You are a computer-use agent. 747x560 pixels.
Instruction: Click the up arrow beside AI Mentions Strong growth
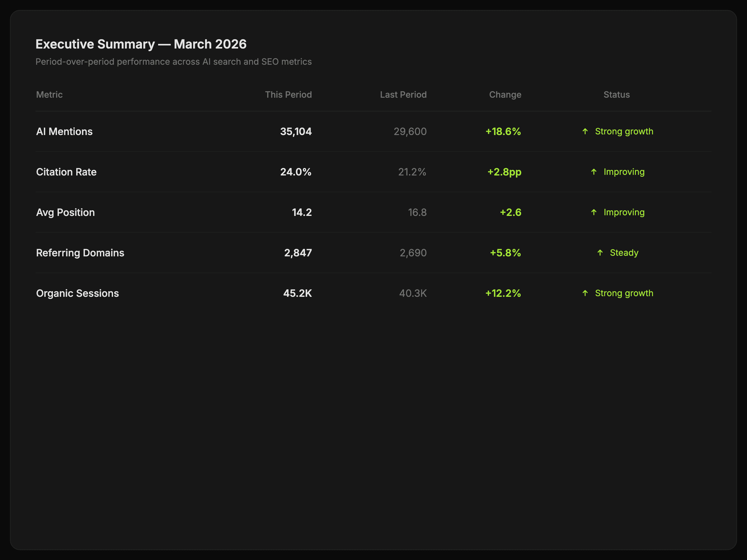point(585,131)
